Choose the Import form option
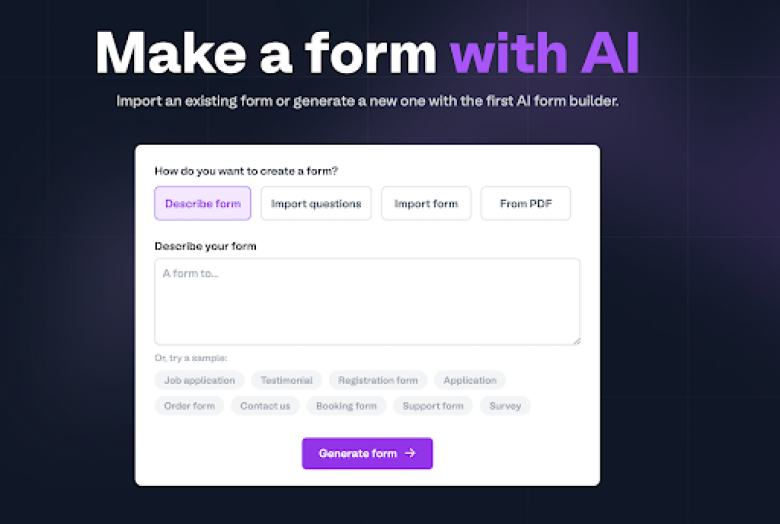The height and width of the screenshot is (524, 780). [x=426, y=203]
